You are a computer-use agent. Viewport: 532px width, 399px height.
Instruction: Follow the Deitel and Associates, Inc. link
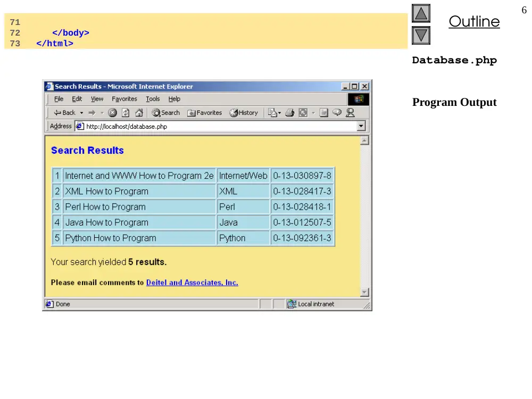pos(192,282)
